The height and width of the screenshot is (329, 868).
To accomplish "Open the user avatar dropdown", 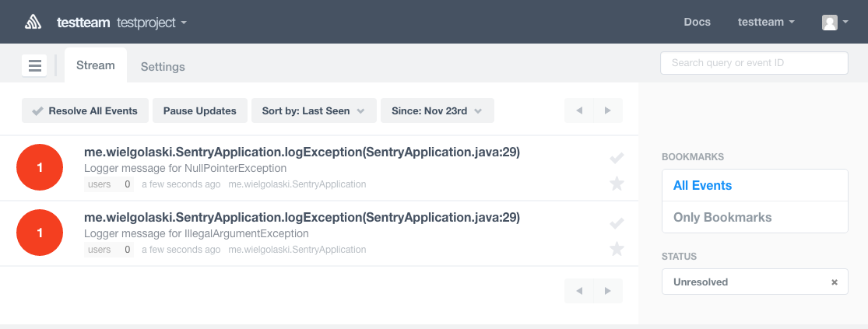I will click(835, 23).
